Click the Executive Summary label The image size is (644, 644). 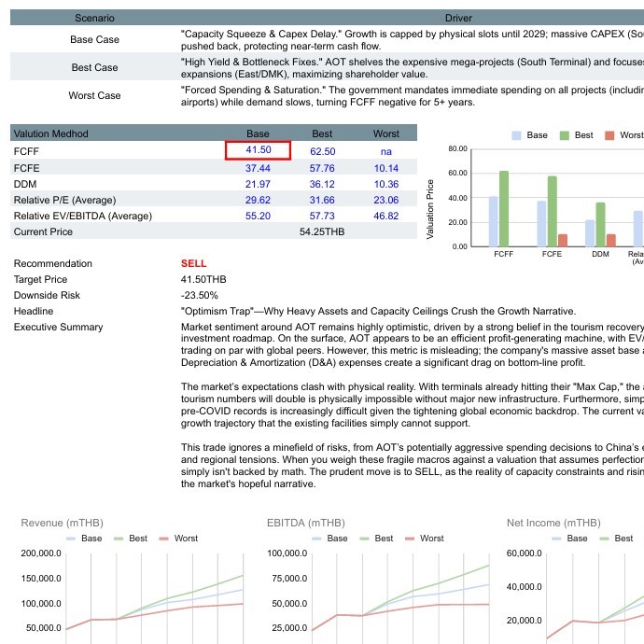(58, 327)
